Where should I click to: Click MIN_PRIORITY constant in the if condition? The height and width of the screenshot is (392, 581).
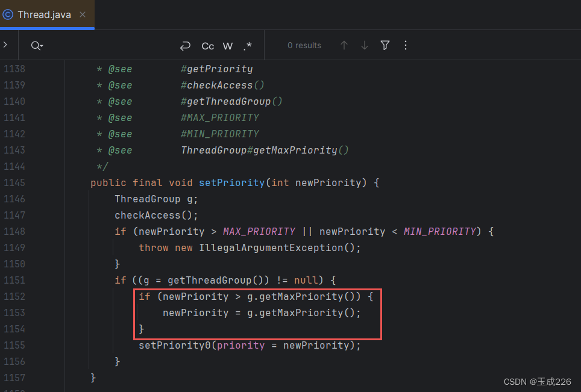coord(440,232)
